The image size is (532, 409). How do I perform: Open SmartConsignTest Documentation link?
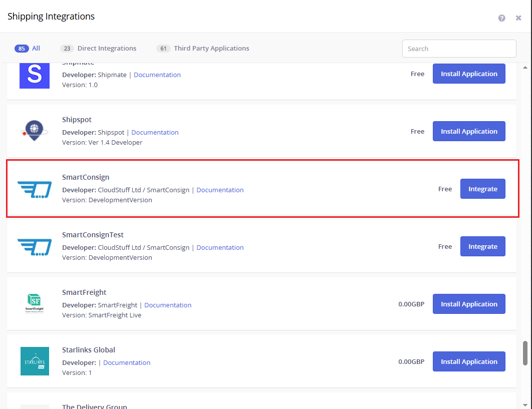pyautogui.click(x=220, y=248)
